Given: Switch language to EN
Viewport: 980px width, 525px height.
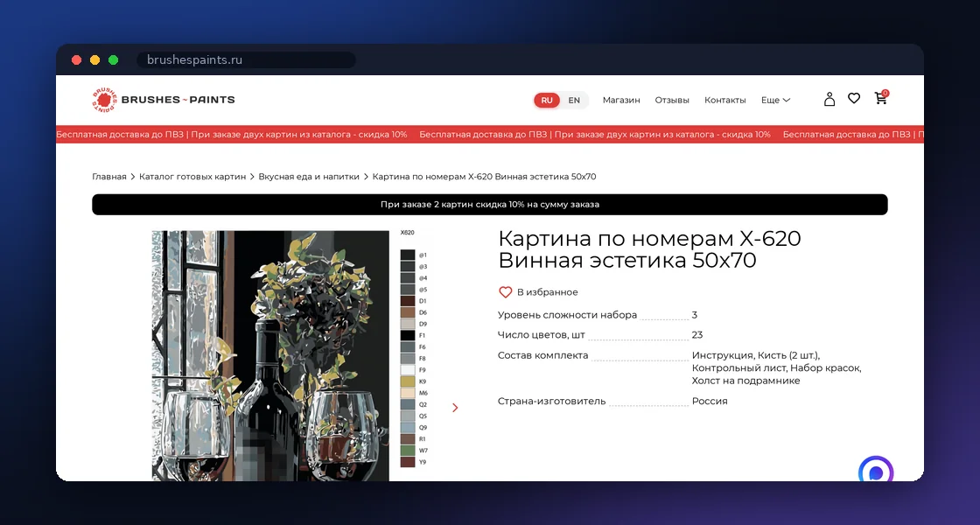Looking at the screenshot, I should (574, 100).
